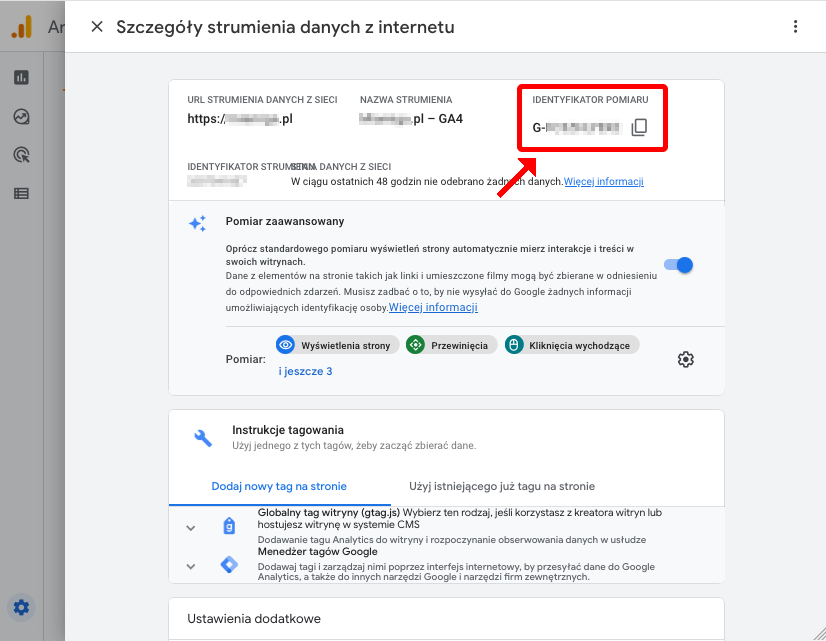Image resolution: width=826 pixels, height=641 pixels.
Task: Open the Realtime speedometer icon in sidebar
Action: pos(21,116)
